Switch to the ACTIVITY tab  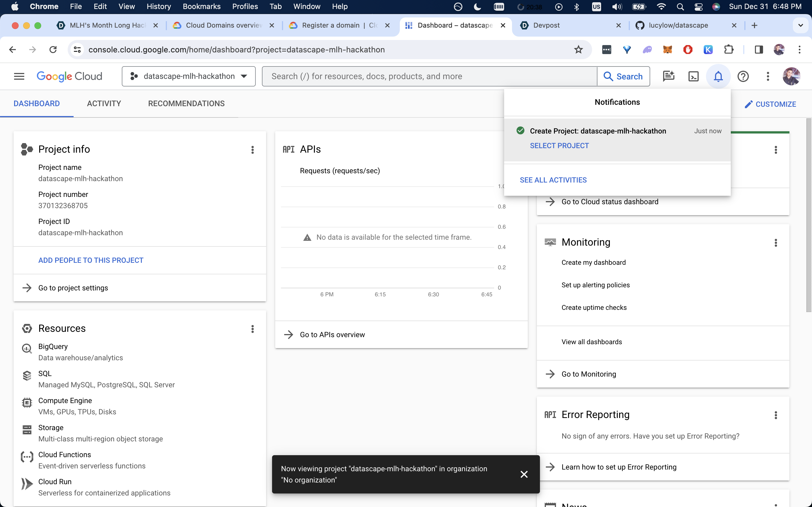(x=104, y=104)
